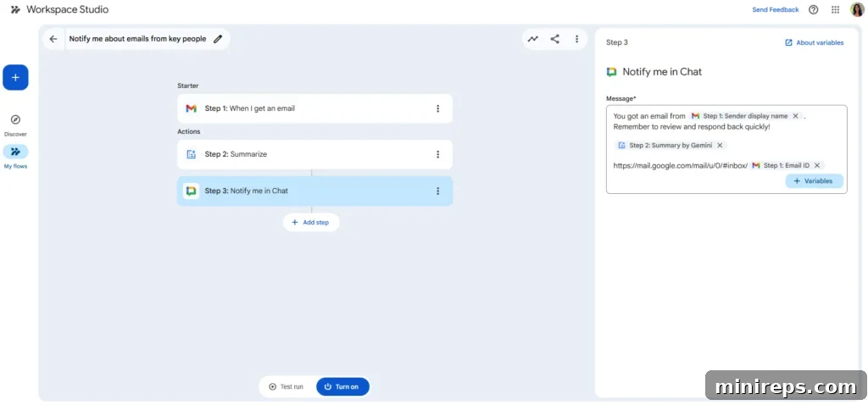
Task: Open Step 2 three-dot options menu
Action: (x=438, y=154)
